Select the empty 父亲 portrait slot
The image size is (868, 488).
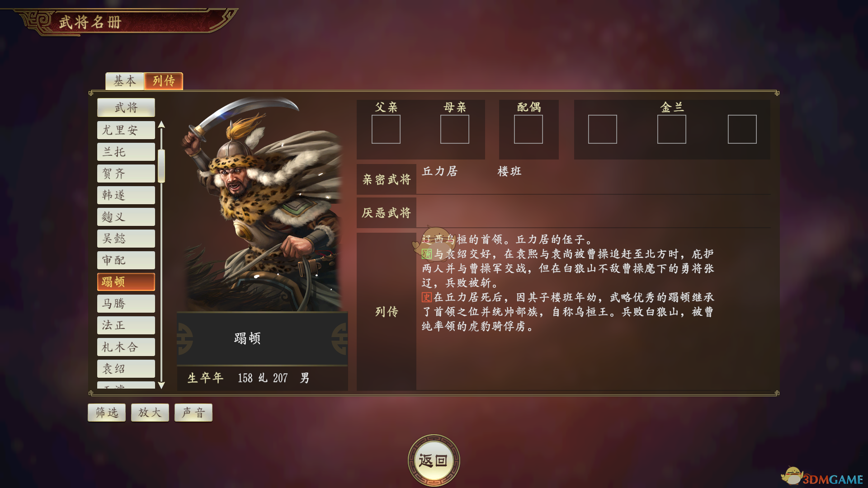386,129
